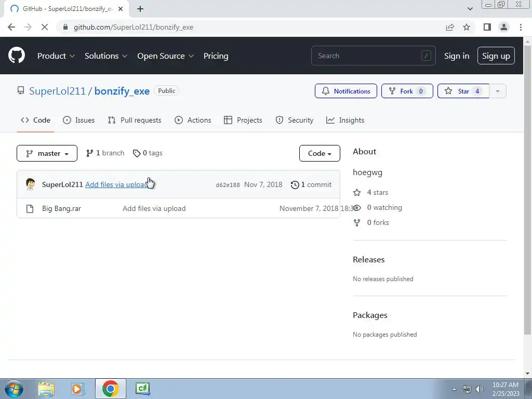Open the GitHub logo home link

point(17,56)
